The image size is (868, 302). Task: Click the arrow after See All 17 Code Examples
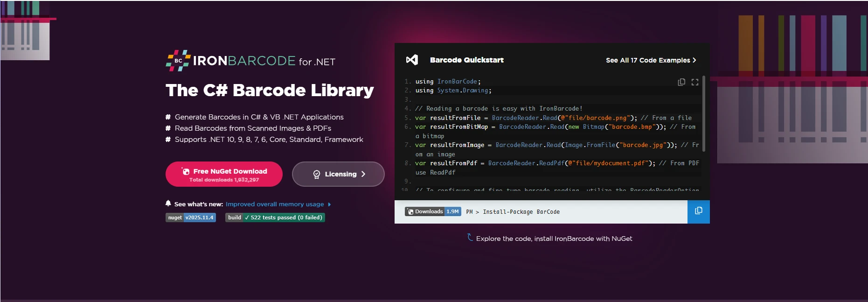(x=694, y=60)
